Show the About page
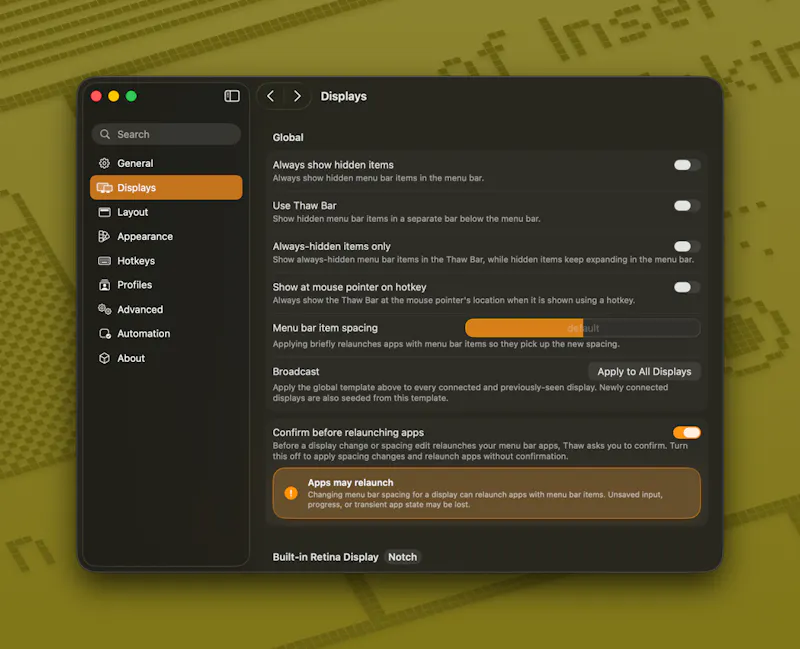Image resolution: width=800 pixels, height=649 pixels. (x=166, y=358)
